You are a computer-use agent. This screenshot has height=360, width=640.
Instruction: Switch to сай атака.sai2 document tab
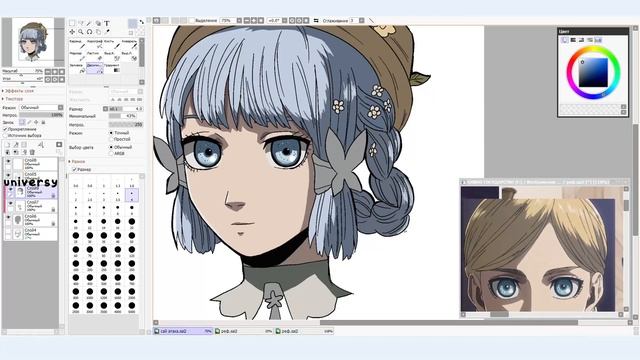(183, 331)
